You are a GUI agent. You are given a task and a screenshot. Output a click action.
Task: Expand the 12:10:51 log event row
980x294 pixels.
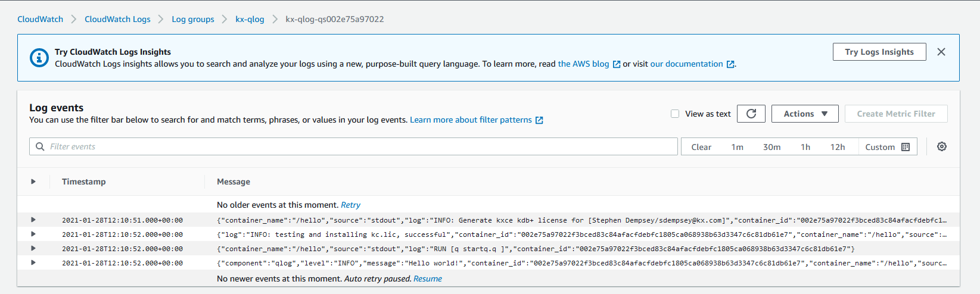tap(33, 220)
